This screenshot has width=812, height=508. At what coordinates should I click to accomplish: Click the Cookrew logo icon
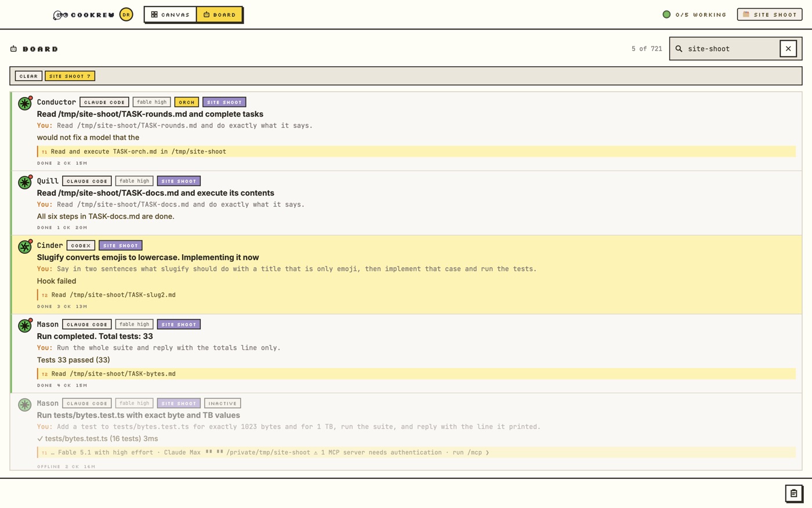click(x=60, y=15)
